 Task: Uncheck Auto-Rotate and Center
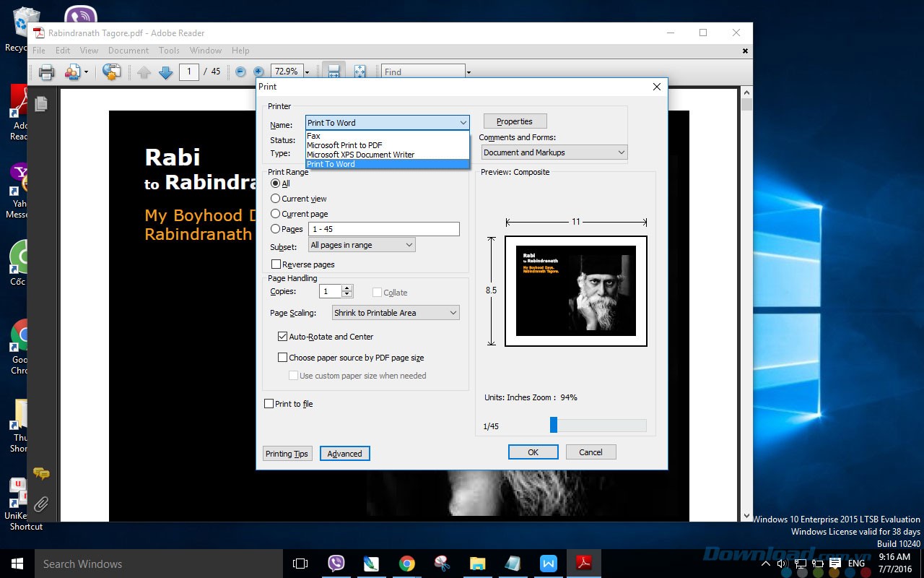pos(283,337)
